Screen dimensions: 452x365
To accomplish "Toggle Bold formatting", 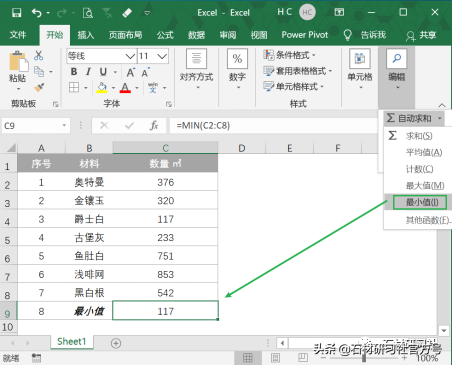I will click(74, 72).
